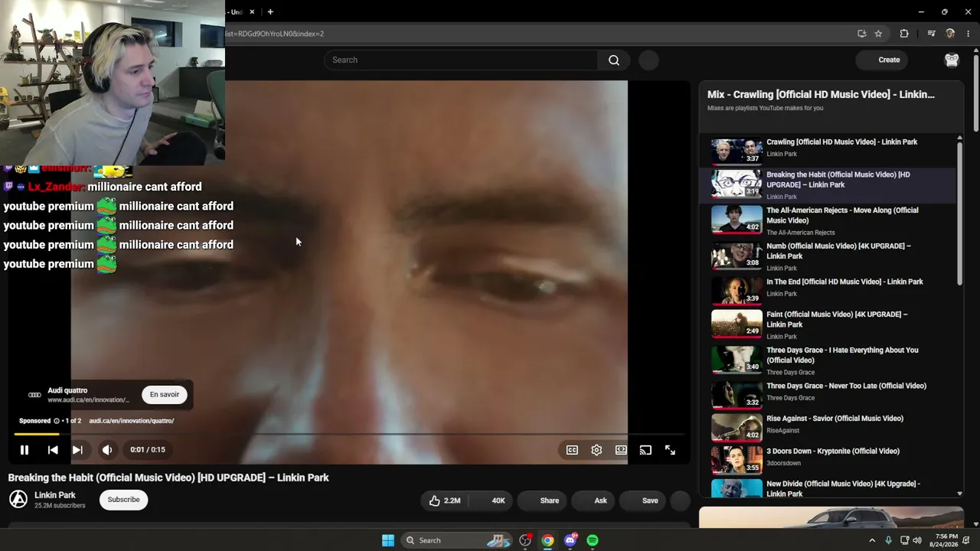Screen dimensions: 980x551
Task: Open the player settings gear
Action: (596, 450)
